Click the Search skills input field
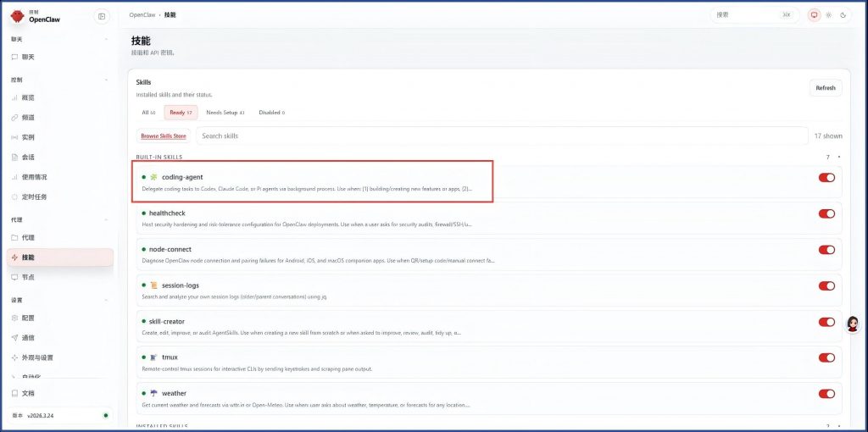The width and height of the screenshot is (868, 432). [x=502, y=136]
